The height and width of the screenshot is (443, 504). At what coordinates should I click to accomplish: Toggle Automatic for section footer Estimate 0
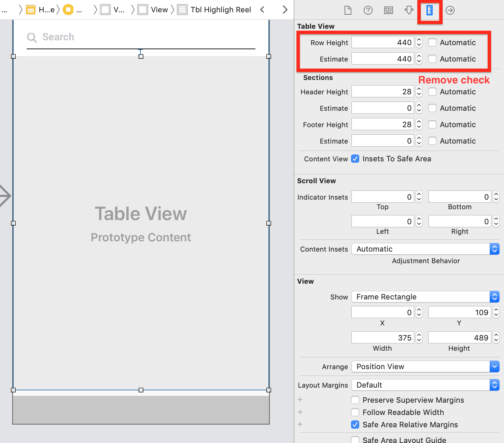[432, 141]
